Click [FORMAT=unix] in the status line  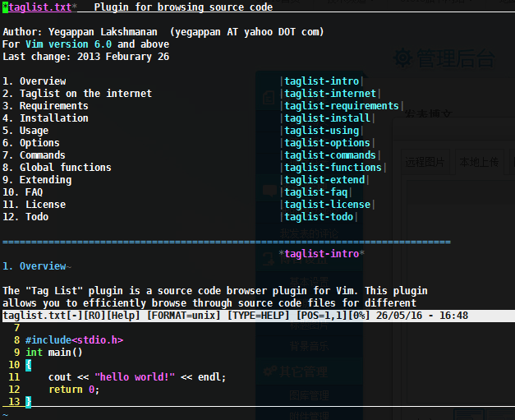click(x=184, y=316)
